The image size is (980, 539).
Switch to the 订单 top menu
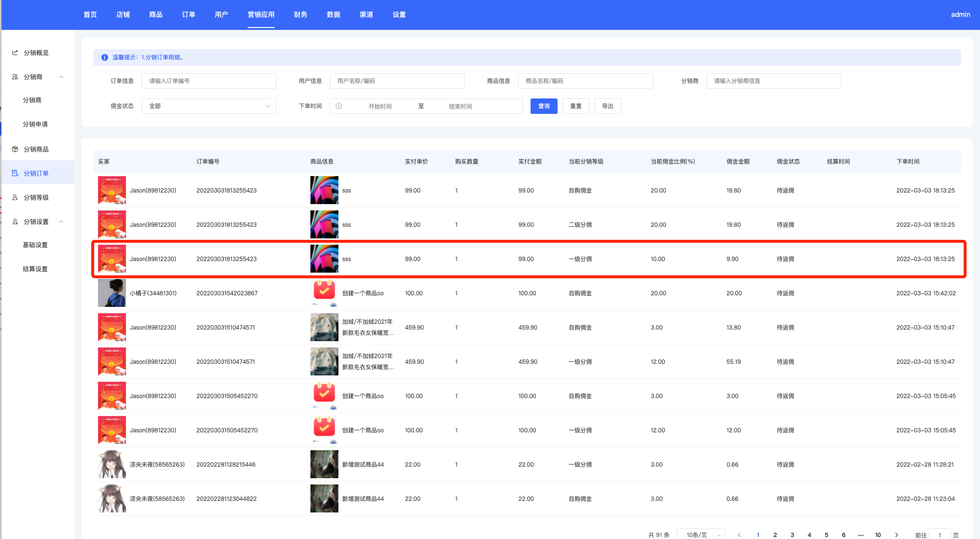[x=188, y=14]
